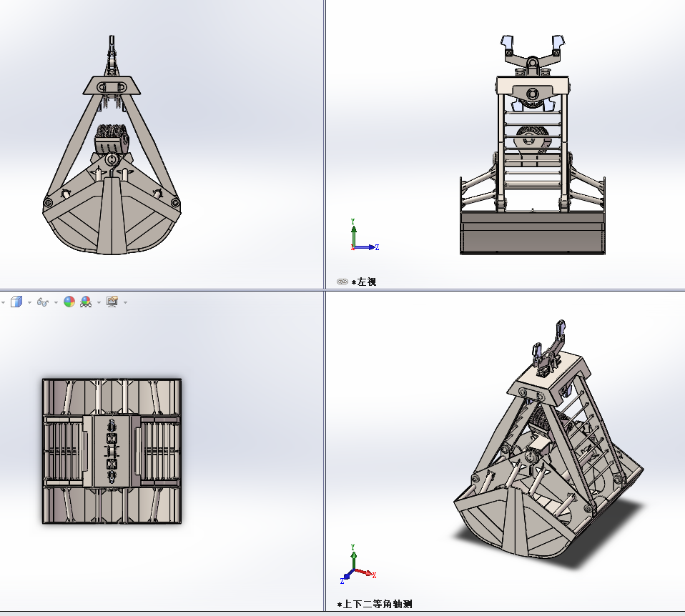Expand the Hide/Show Items dropdown arrow

[x=56, y=302]
